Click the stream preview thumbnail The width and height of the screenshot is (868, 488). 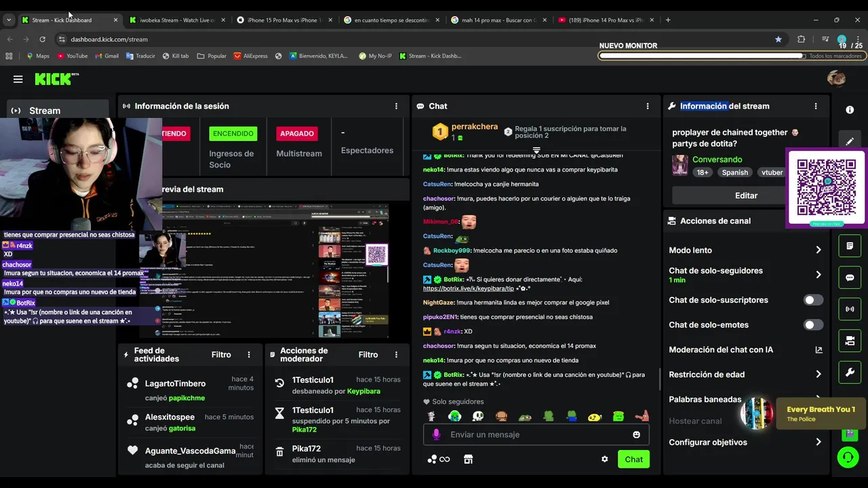264,270
